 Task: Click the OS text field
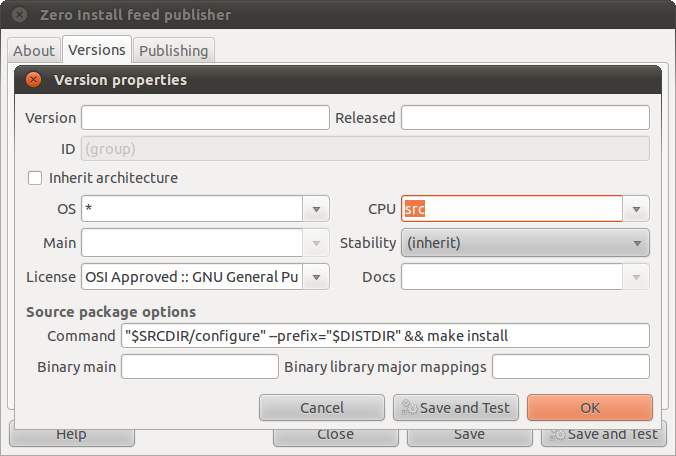pos(192,209)
